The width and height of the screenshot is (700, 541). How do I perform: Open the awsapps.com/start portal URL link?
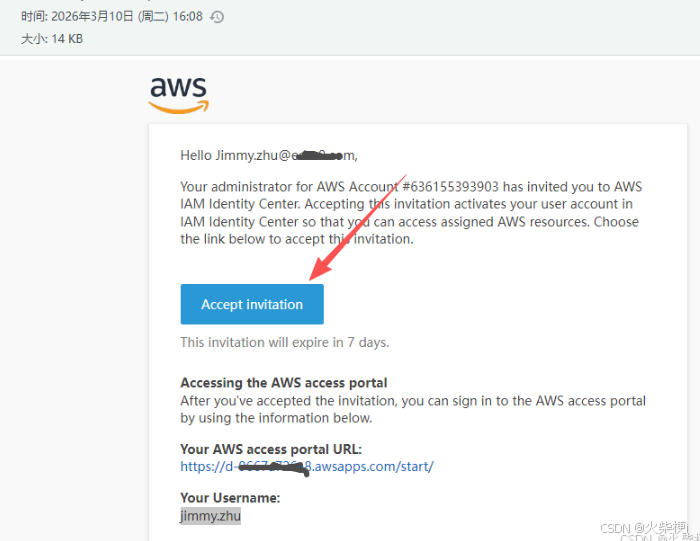[x=307, y=466]
